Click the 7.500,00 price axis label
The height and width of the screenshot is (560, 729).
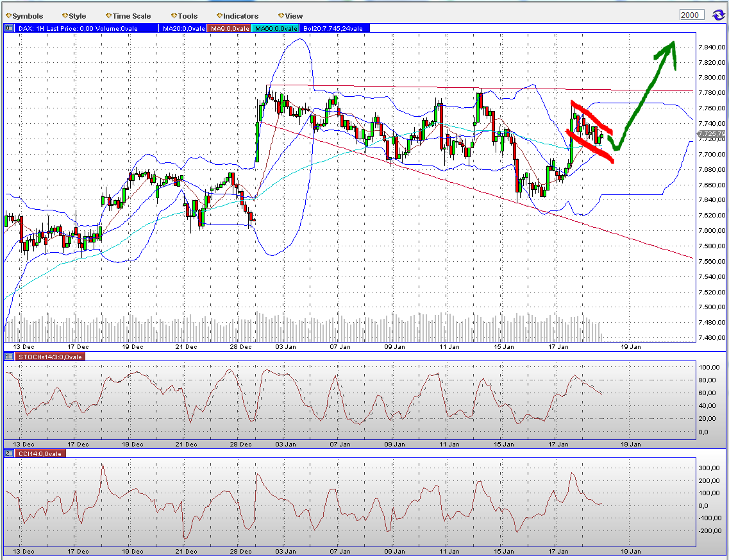click(711, 307)
